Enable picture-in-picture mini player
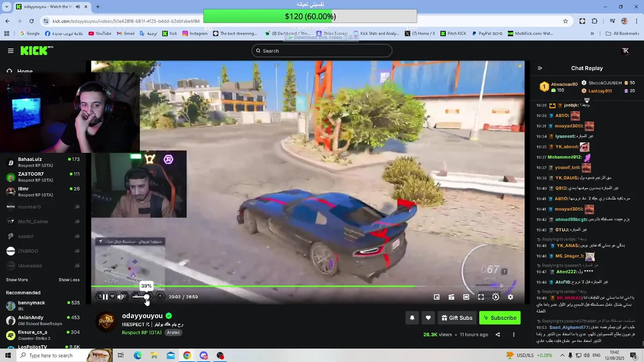644x362 pixels. [437, 297]
